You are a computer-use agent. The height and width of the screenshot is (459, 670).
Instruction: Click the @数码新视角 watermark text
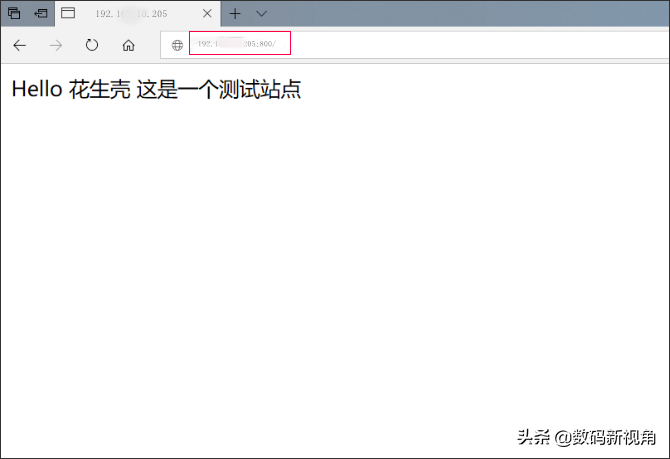(607, 437)
